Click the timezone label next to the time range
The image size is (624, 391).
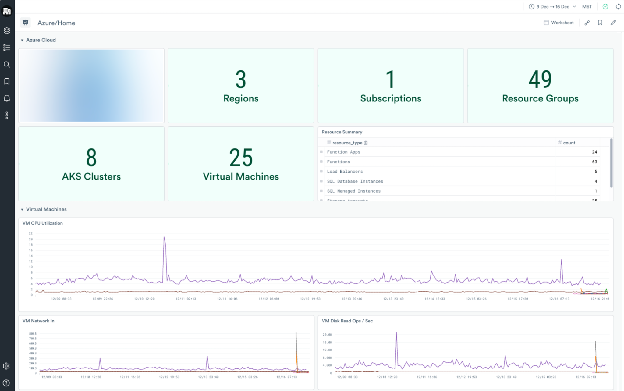pyautogui.click(x=587, y=6)
